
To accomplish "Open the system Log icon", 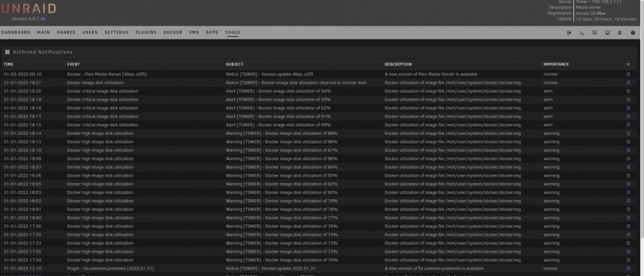I will [620, 32].
